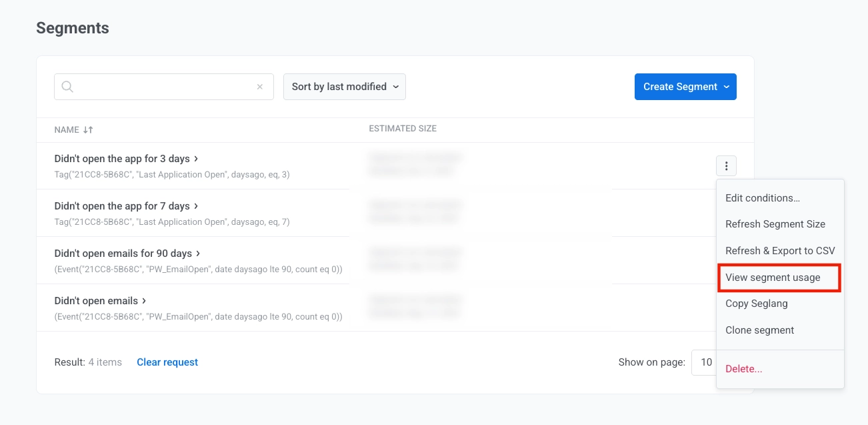Click the three-dot menu icon on first segment
Viewport: 868px width, 425px height.
726,166
